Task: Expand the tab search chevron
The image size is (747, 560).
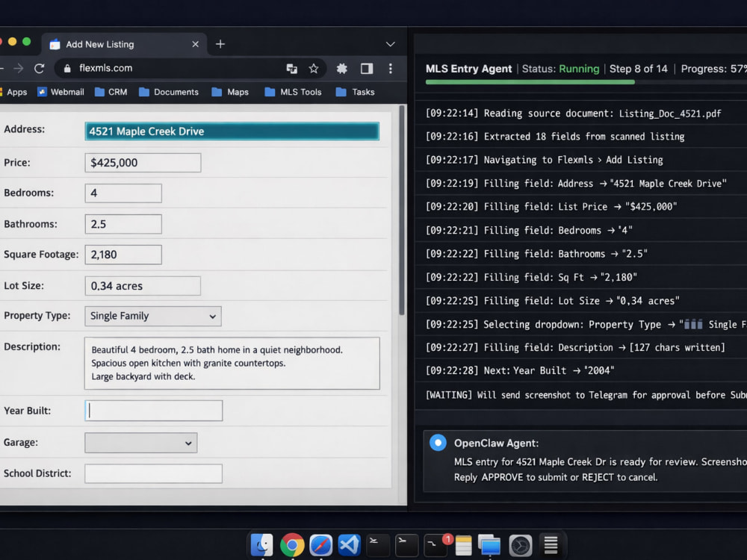Action: [390, 44]
